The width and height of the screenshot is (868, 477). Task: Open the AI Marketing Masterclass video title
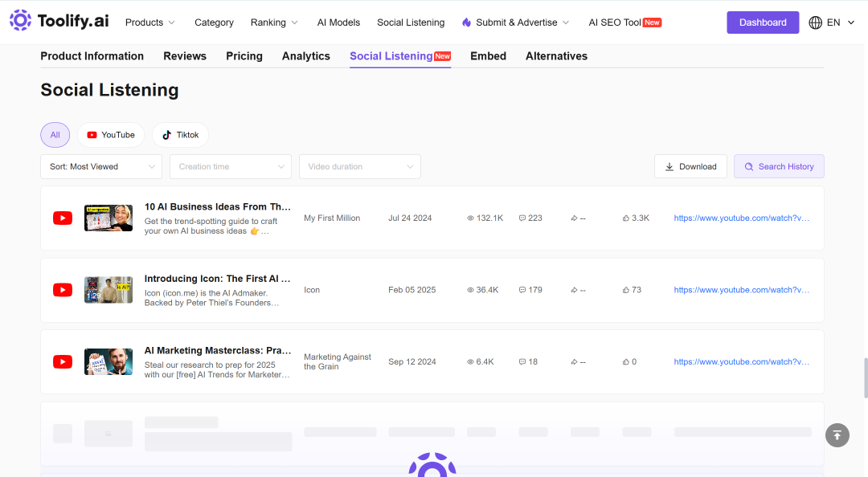[218, 351]
